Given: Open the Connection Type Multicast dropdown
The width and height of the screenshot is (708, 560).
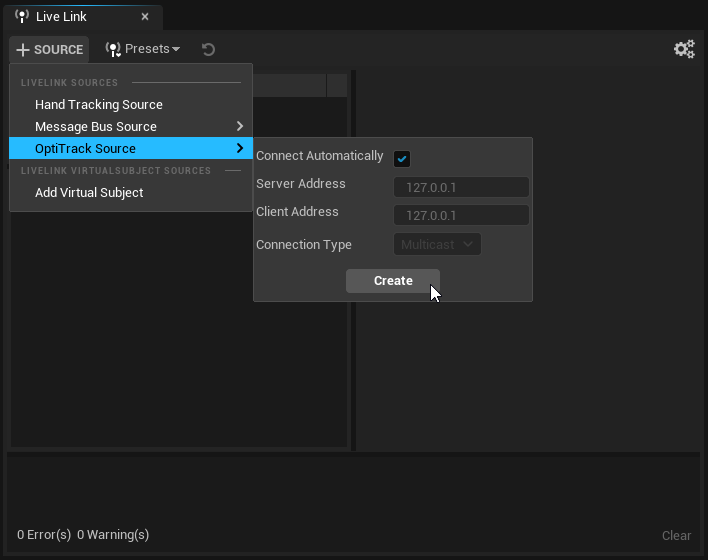Looking at the screenshot, I should (x=437, y=244).
